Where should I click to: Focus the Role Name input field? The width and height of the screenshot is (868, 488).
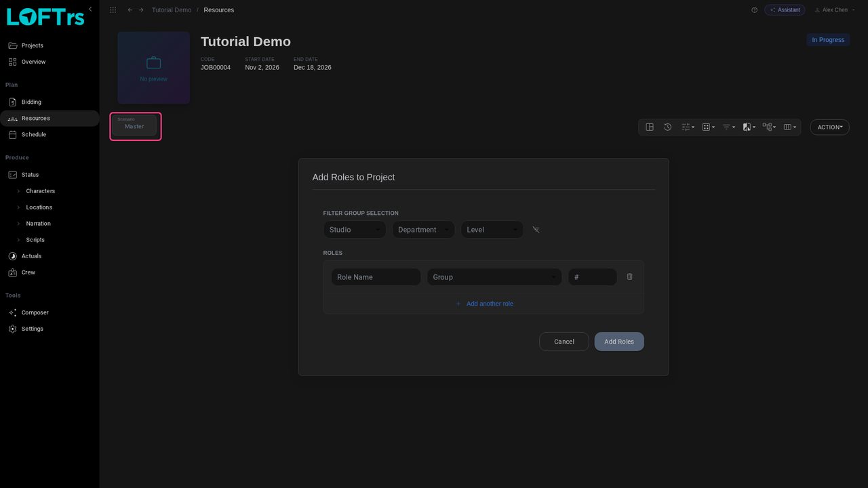tap(376, 277)
